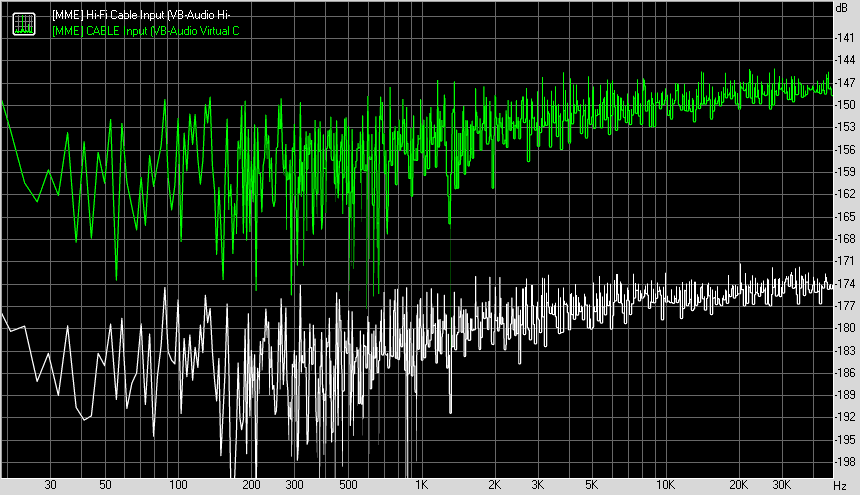Click the 30 Hz frequency axis label
This screenshot has height=495, width=860.
tap(50, 485)
